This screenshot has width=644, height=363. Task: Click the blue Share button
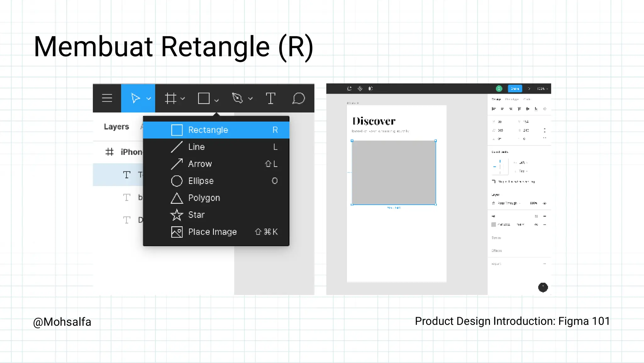[515, 89]
